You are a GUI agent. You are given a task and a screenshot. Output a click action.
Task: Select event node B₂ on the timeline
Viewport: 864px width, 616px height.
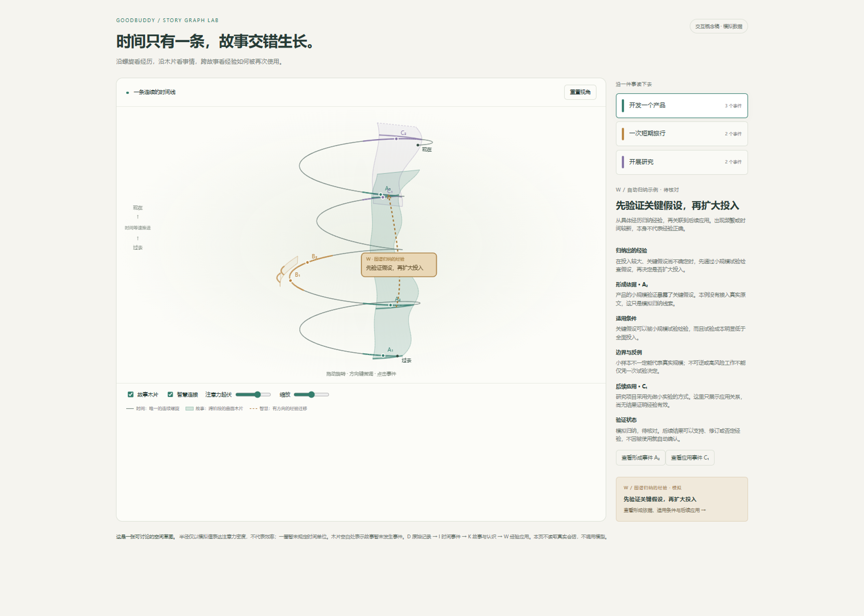coord(308,262)
